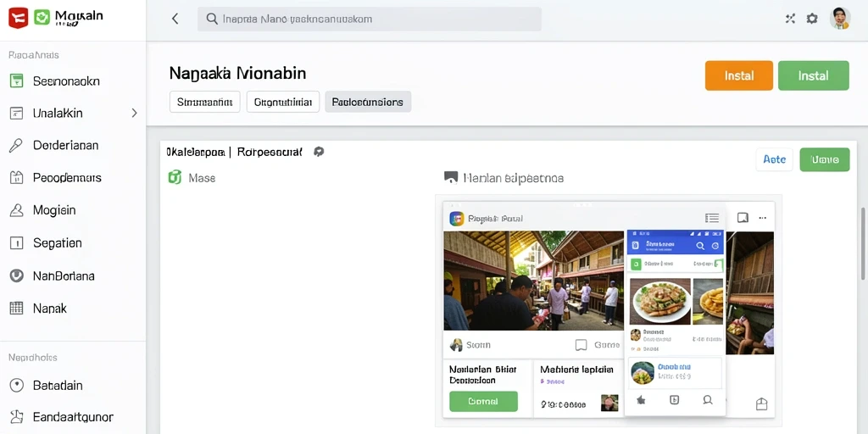Open the three-dot more menu
The height and width of the screenshot is (434, 868).
click(762, 218)
